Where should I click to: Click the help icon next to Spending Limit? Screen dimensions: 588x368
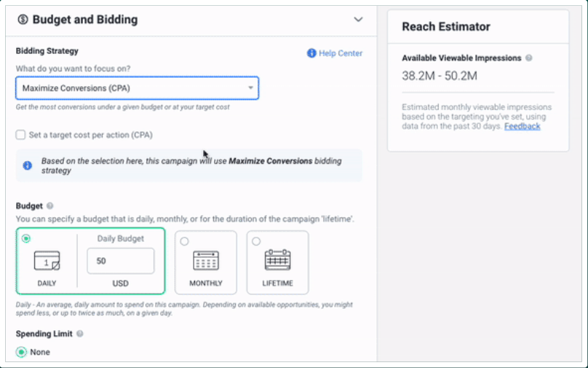coord(79,334)
